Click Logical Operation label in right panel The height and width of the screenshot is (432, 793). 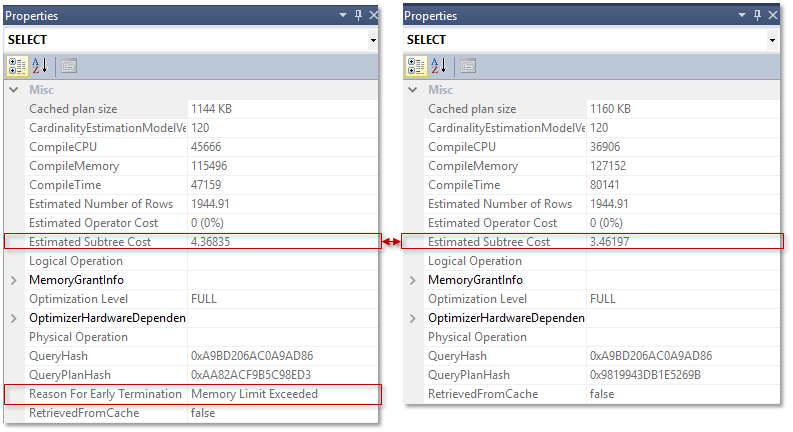(475, 261)
